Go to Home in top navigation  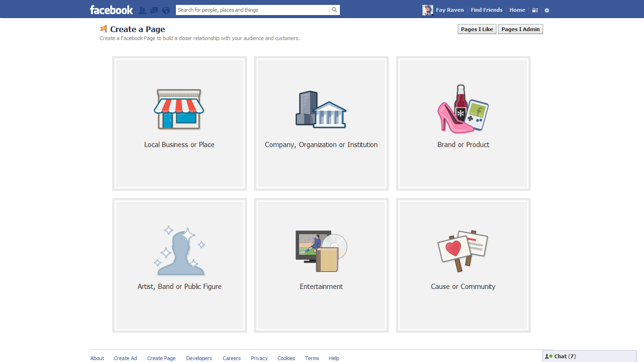point(517,10)
